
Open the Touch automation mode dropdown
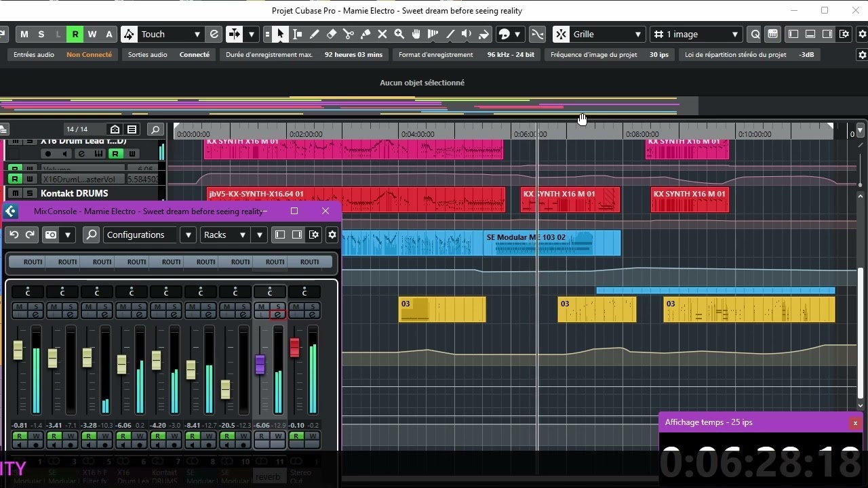[x=170, y=34]
